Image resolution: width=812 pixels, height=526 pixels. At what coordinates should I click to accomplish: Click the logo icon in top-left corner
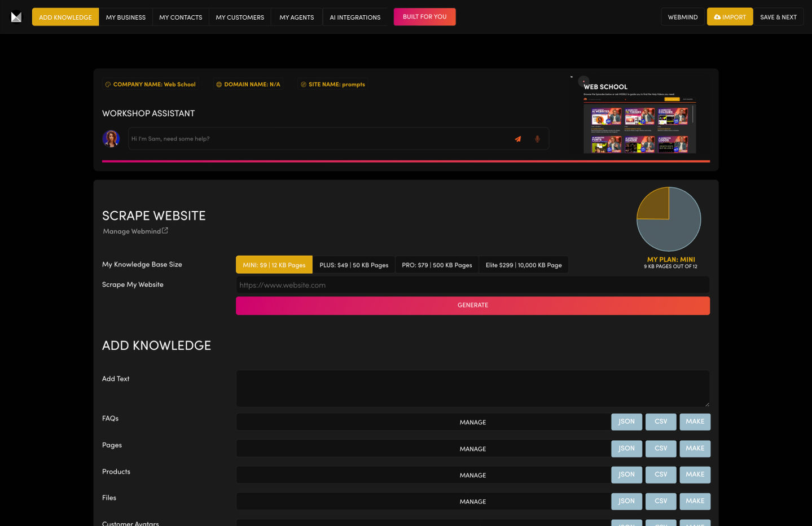click(16, 17)
